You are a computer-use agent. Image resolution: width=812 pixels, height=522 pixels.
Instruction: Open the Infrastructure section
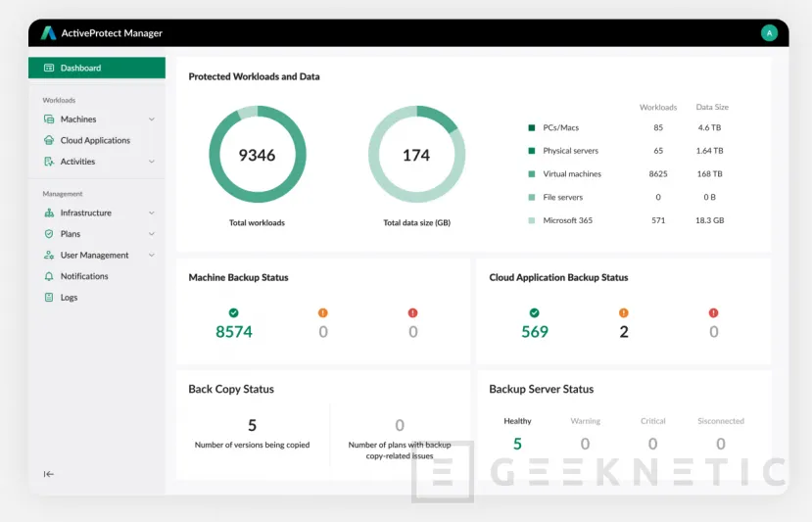[97, 213]
